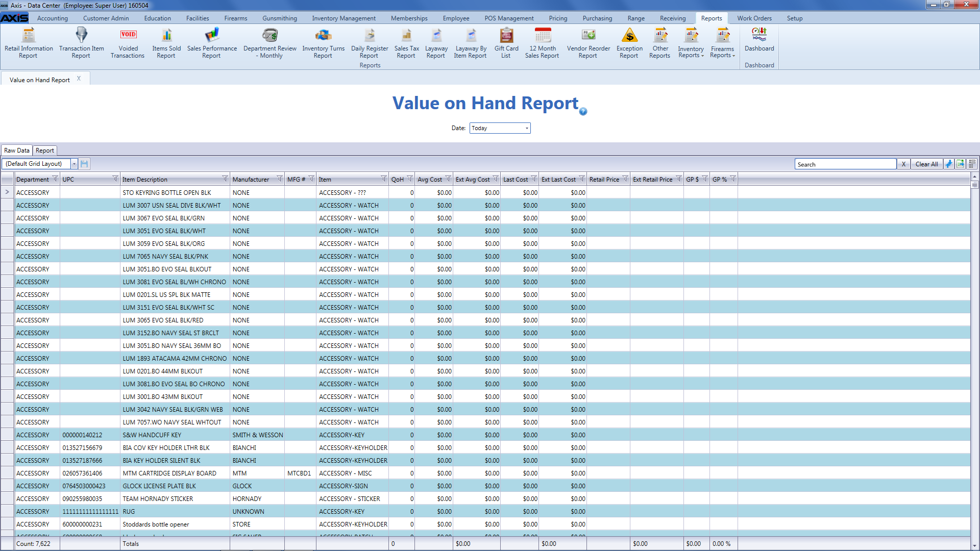Open the Retail Information Report
The image size is (980, 551).
[29, 43]
